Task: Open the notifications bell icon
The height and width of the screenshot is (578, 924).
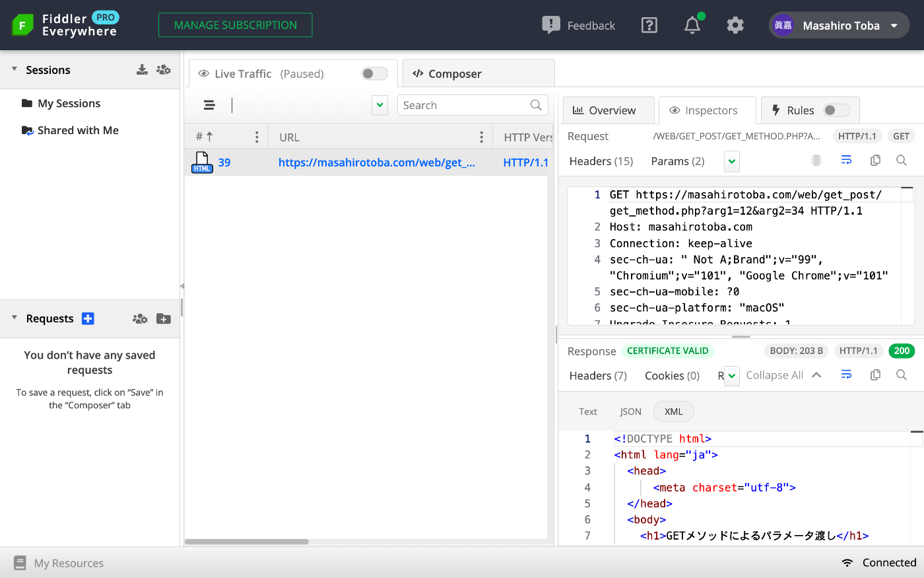Action: [x=692, y=25]
